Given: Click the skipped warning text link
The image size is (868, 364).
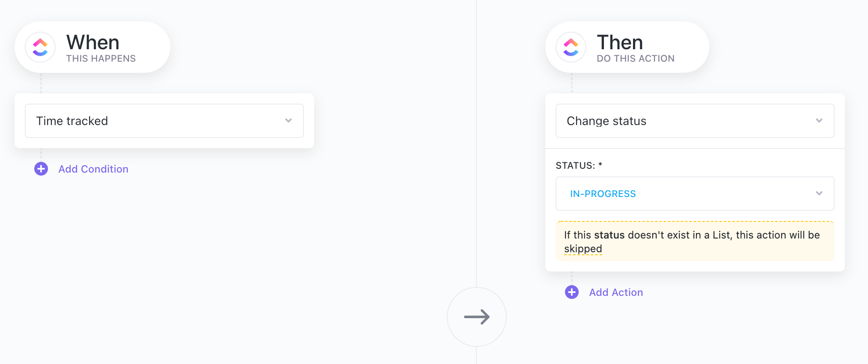Looking at the screenshot, I should [582, 248].
